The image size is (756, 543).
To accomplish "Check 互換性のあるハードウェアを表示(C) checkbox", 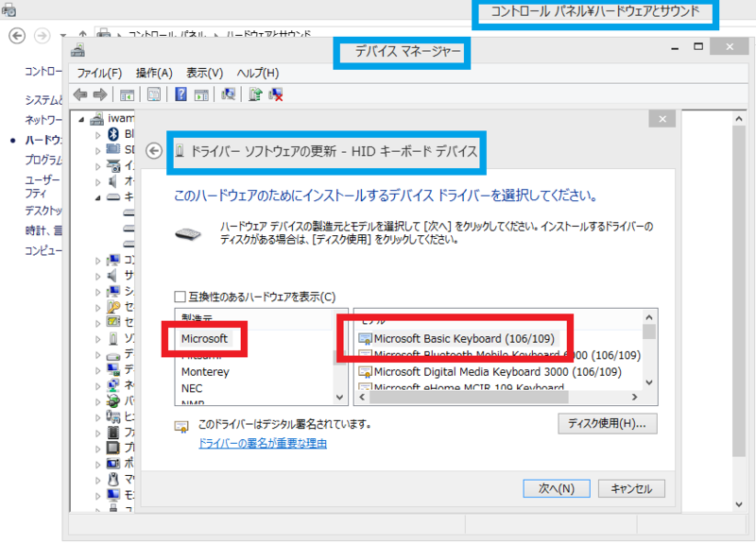I will (x=180, y=297).
